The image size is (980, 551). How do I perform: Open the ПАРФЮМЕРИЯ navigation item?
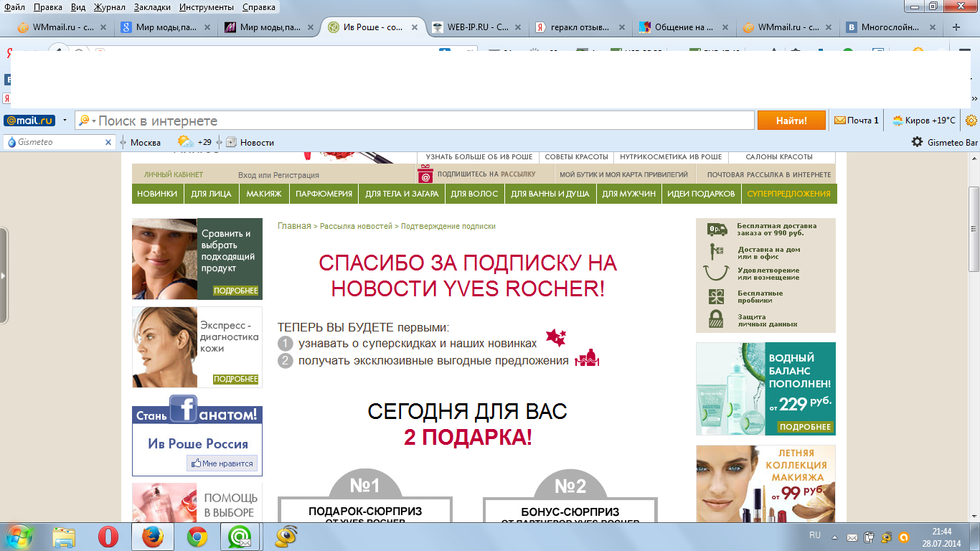pyautogui.click(x=324, y=194)
